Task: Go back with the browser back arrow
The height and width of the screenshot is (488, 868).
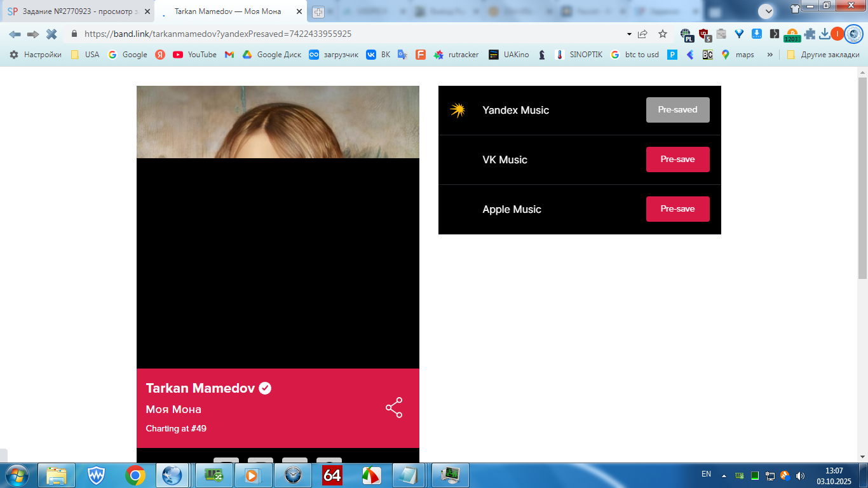Action: tap(15, 34)
